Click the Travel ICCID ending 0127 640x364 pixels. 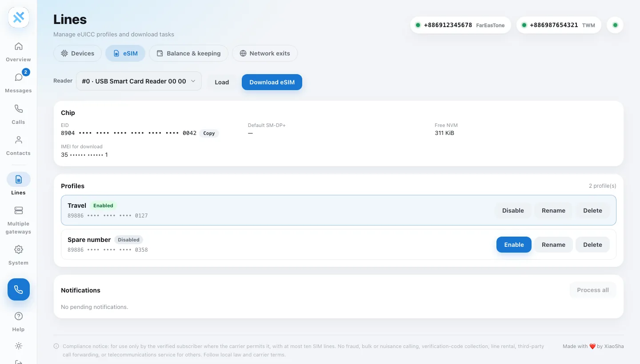(108, 216)
